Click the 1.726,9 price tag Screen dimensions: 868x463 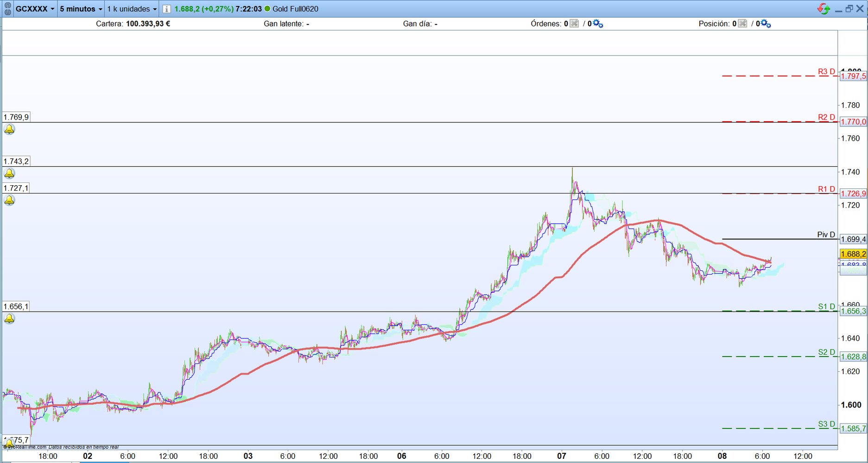pyautogui.click(x=853, y=194)
